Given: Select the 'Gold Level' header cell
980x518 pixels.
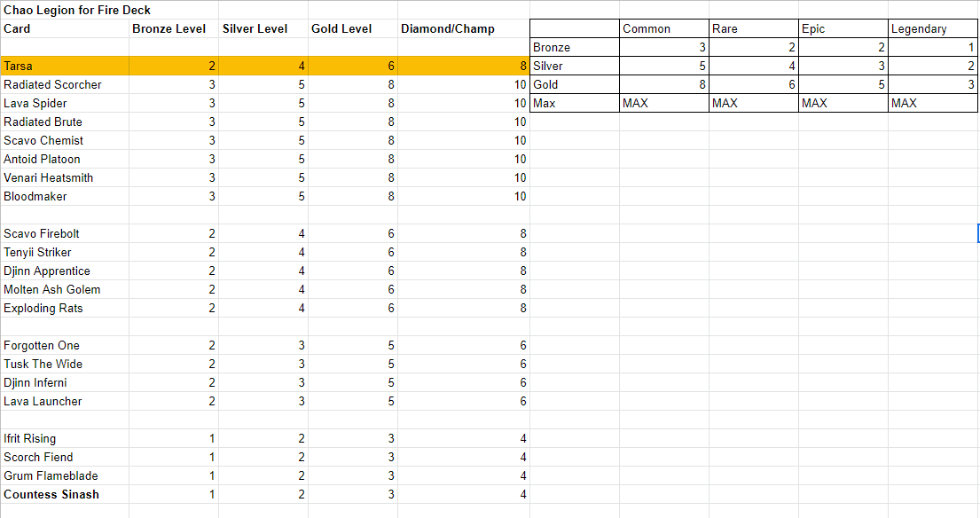Looking at the screenshot, I should [352, 28].
